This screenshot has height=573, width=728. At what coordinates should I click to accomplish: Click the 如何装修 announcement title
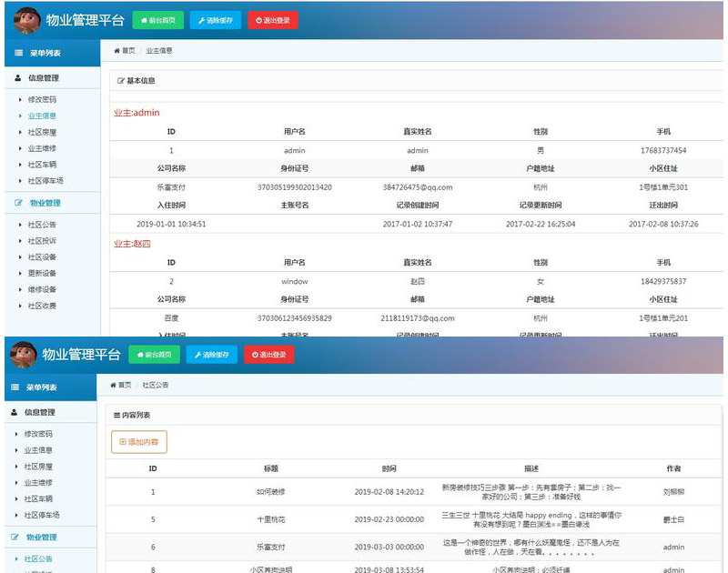click(x=270, y=492)
